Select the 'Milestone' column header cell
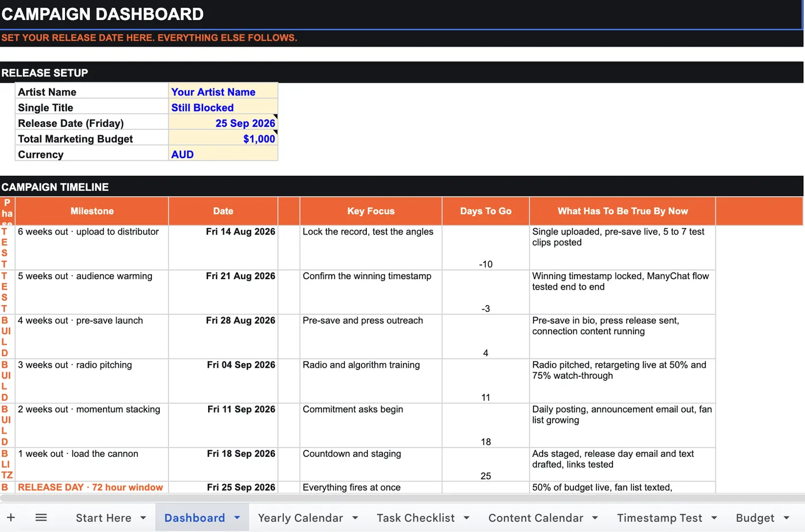805x532 pixels. 92,211
